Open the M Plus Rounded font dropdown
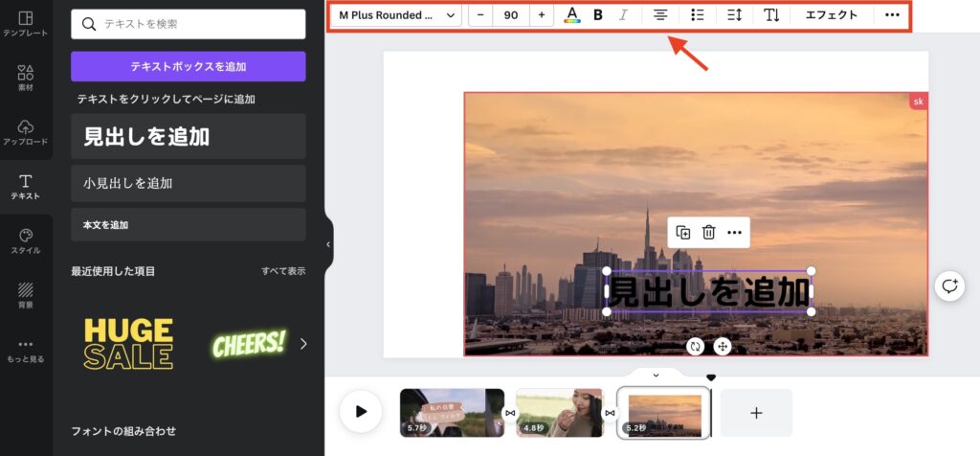980x456 pixels. pyautogui.click(x=396, y=15)
